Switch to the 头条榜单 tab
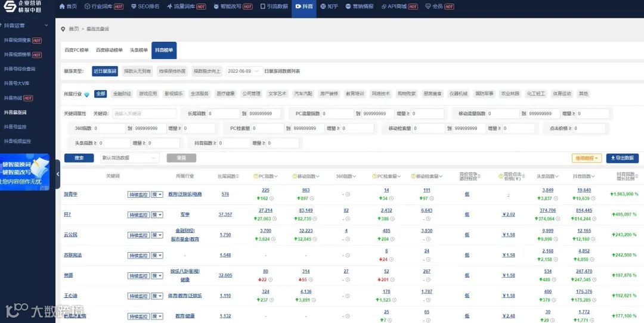The height and width of the screenshot is (323, 644). click(x=139, y=51)
